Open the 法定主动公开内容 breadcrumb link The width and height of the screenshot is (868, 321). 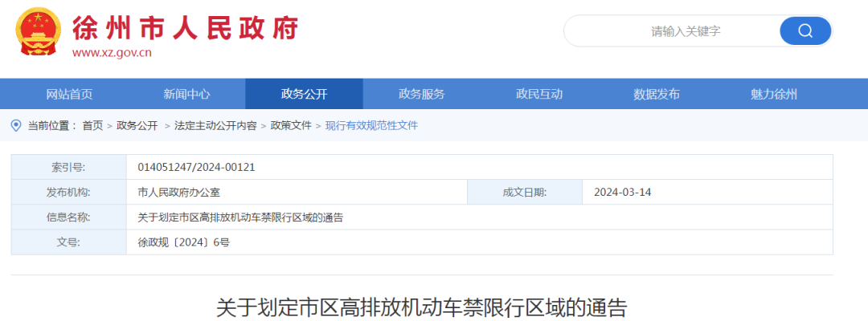pos(215,125)
